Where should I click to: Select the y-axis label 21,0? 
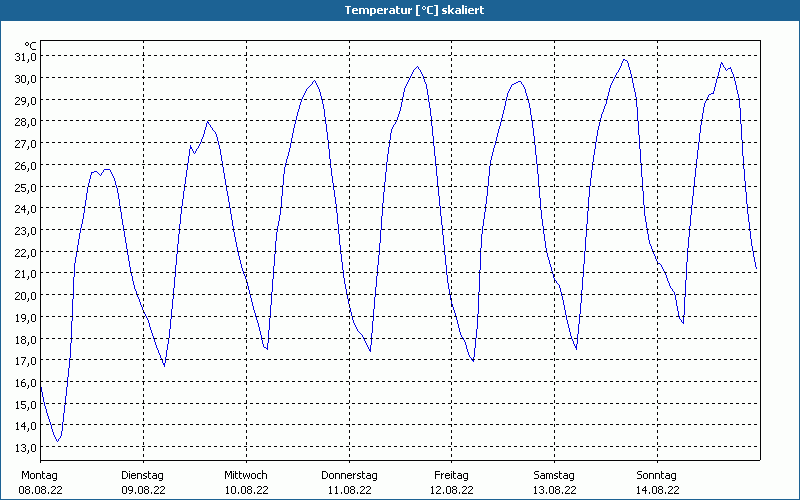[26, 274]
